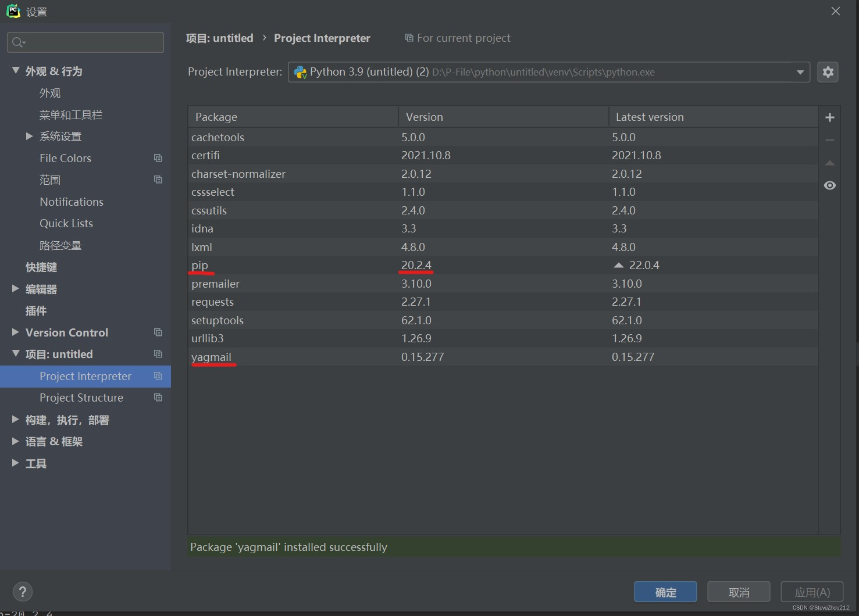Open 快捷键 settings
Viewport: 859px width, 616px height.
click(41, 267)
